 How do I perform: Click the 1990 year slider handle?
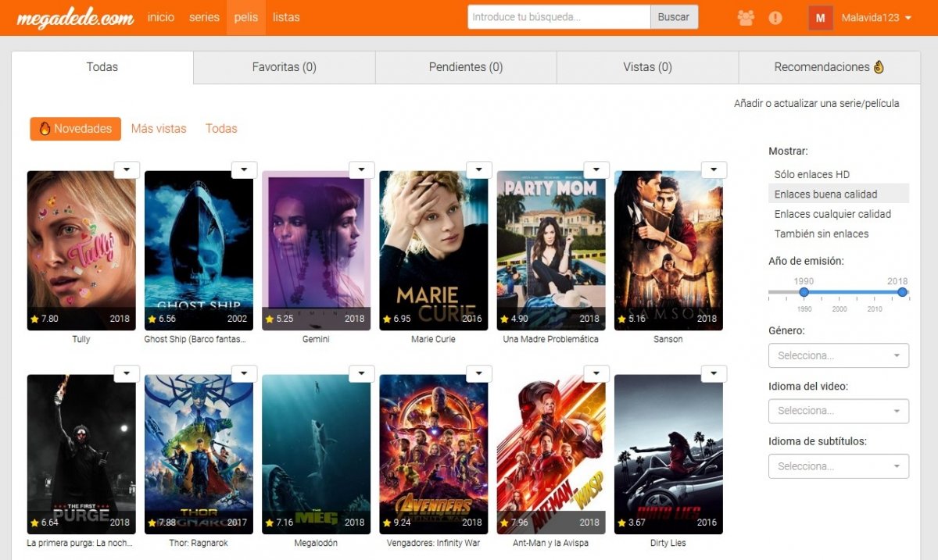pyautogui.click(x=804, y=292)
